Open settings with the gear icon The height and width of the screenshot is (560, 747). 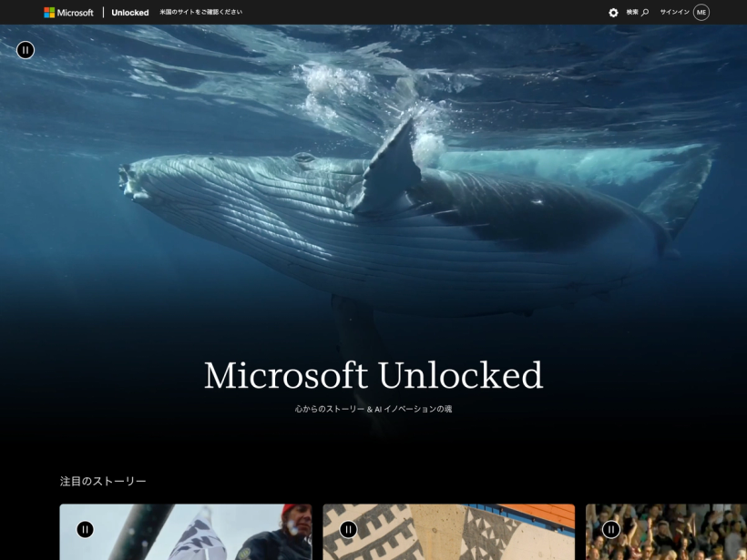(613, 13)
